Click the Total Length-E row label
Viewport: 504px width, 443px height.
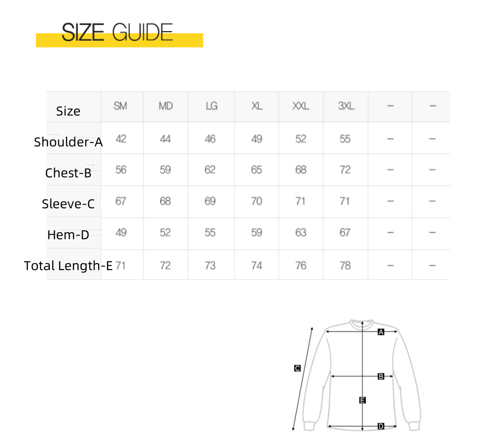[69, 266]
